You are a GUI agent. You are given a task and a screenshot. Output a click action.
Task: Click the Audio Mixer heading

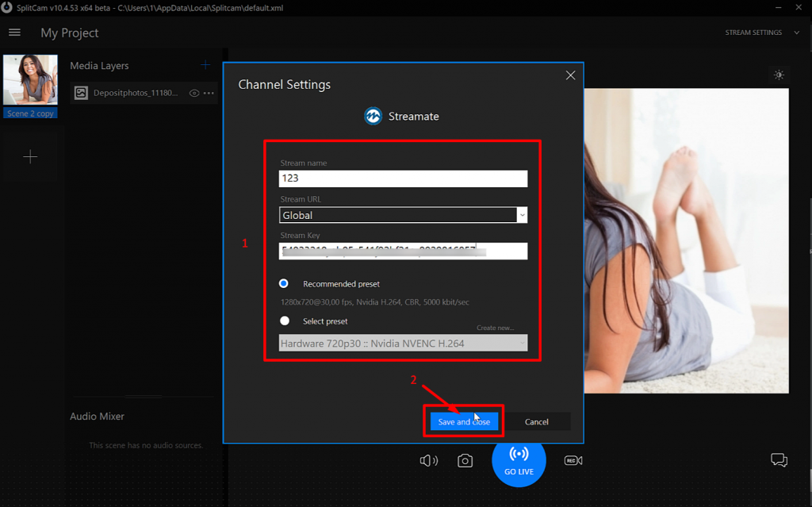click(97, 417)
